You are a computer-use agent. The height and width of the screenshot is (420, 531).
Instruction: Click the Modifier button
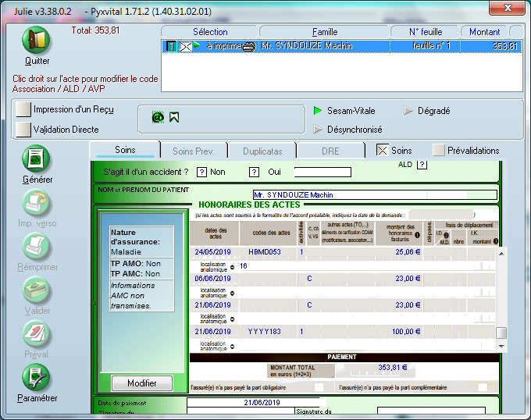coord(141,383)
